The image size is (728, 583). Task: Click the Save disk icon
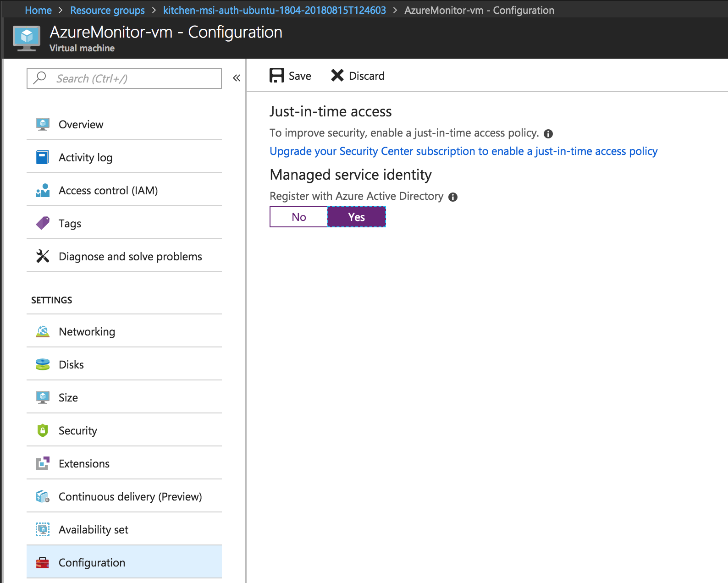(x=276, y=76)
